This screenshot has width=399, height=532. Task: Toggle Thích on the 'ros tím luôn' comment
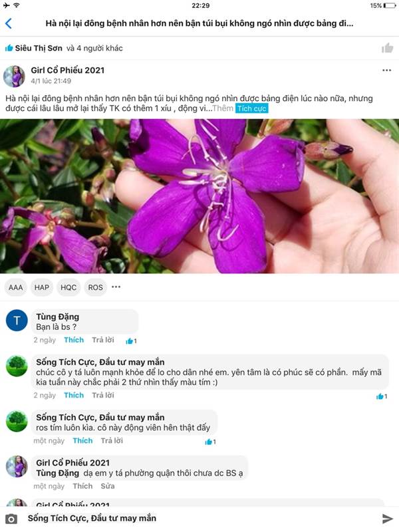point(82,441)
